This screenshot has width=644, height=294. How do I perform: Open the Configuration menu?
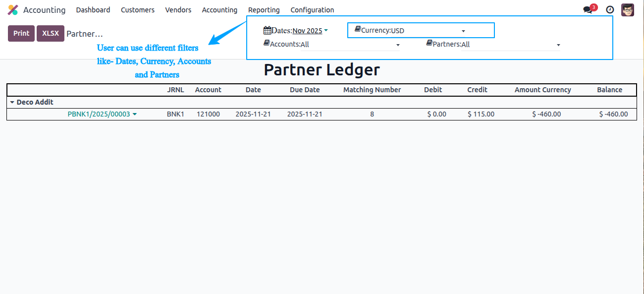pos(312,10)
